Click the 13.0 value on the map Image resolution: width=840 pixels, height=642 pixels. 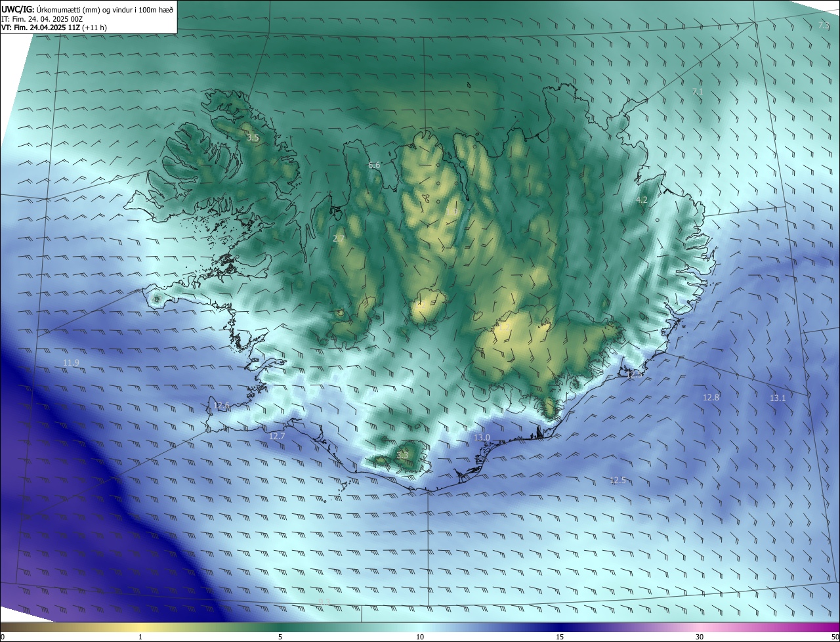click(482, 437)
